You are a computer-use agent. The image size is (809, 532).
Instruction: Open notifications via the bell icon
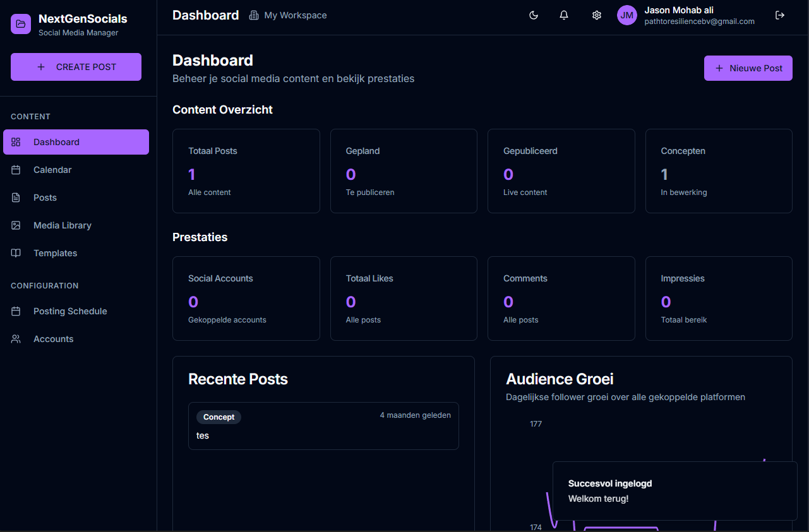click(x=564, y=15)
